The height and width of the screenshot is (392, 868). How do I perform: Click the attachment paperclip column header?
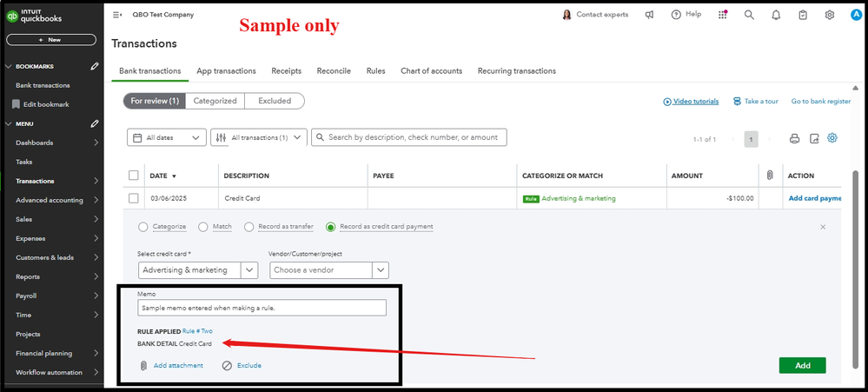(x=770, y=176)
